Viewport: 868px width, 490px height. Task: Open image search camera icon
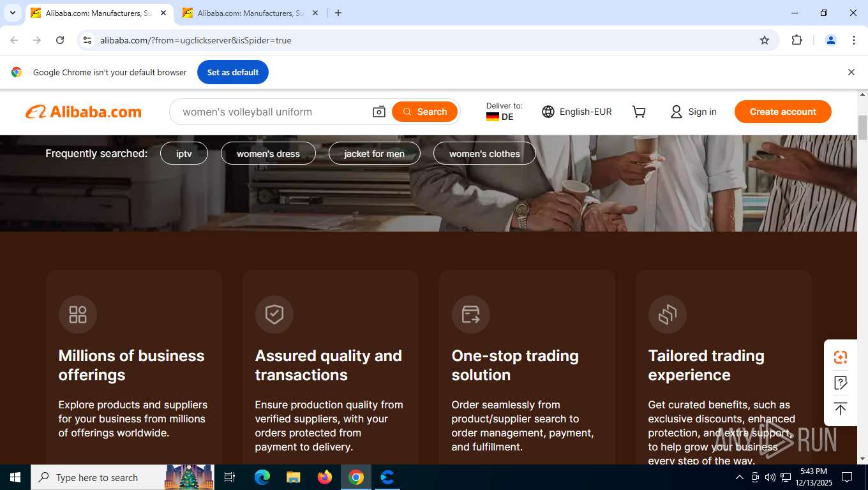pos(379,112)
